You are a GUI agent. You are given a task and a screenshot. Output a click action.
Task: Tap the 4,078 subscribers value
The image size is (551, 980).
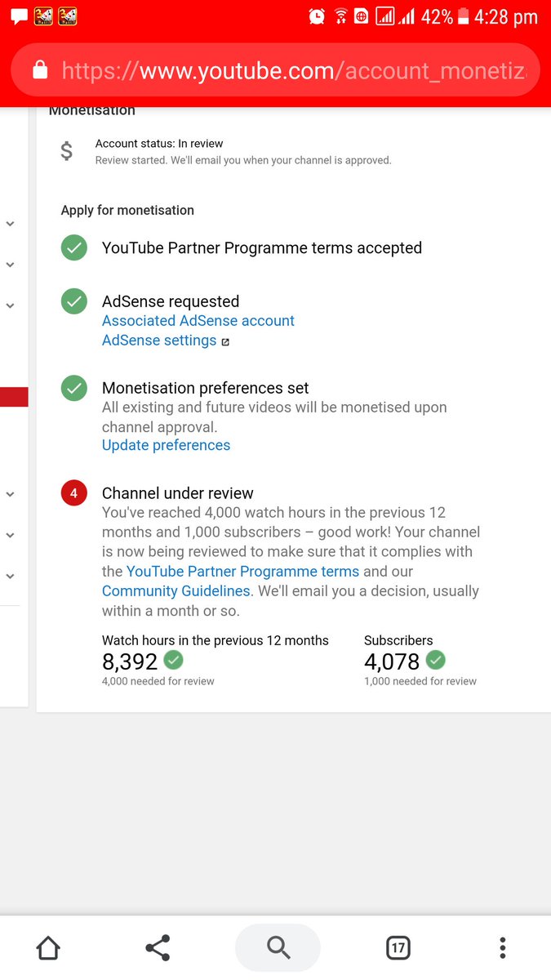392,661
